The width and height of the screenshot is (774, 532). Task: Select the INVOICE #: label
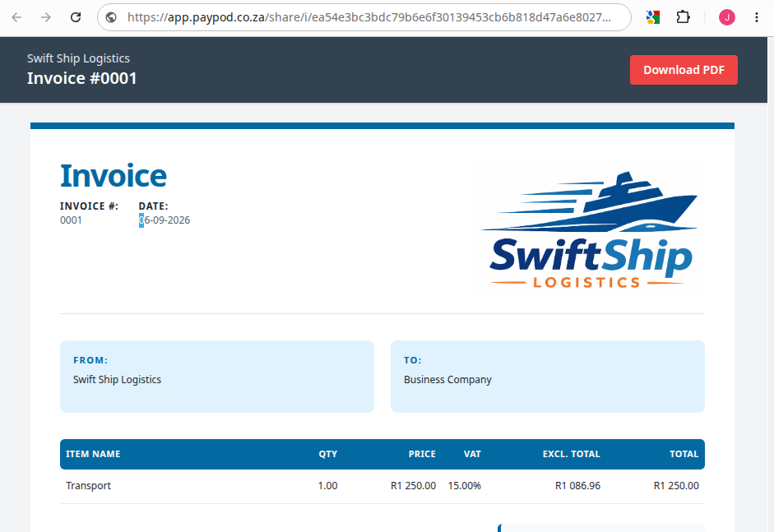pos(90,206)
